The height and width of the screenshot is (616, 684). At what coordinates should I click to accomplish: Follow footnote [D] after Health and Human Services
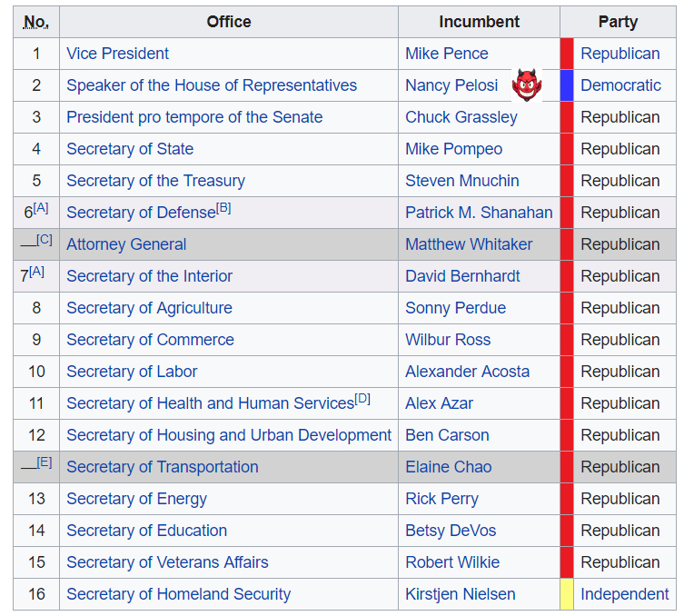tap(362, 398)
